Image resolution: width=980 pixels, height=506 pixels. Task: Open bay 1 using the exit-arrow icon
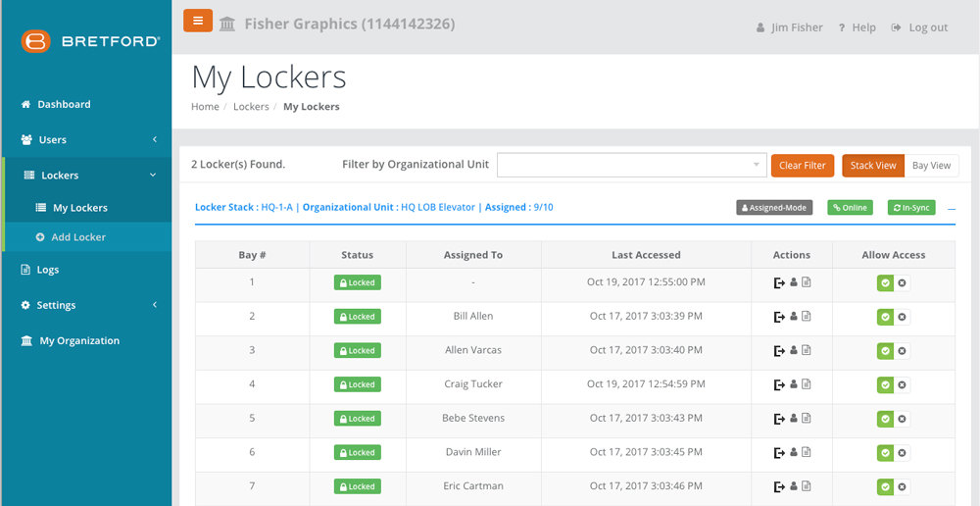(779, 282)
